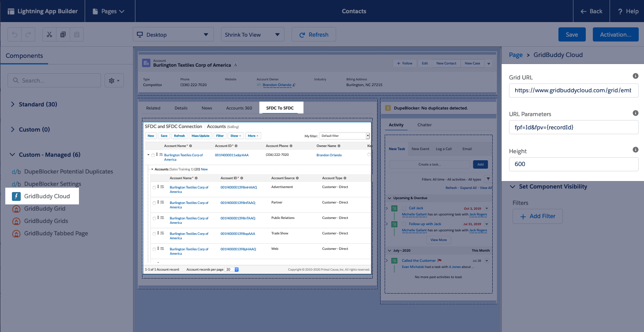Click the component Search field
Viewport: 644px width, 332px height.
[x=54, y=80]
